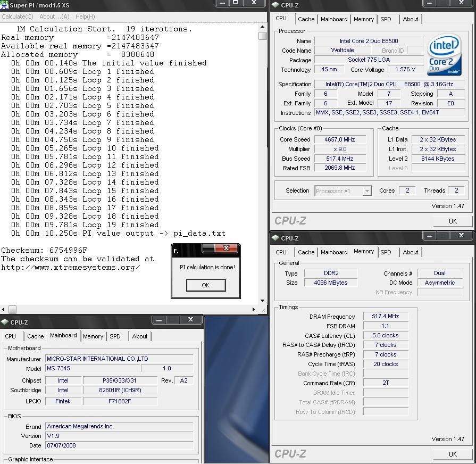Minimize the CPU-Z Memory window

[430, 236]
